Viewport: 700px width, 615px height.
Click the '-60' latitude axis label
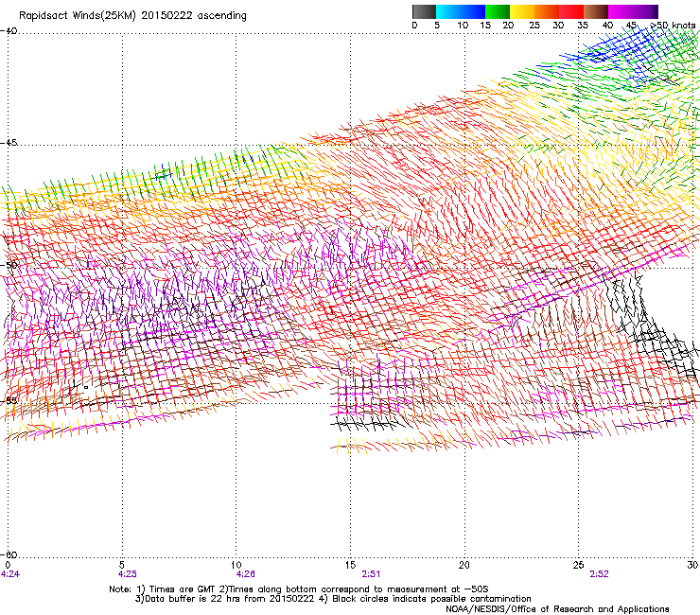[x=9, y=554]
